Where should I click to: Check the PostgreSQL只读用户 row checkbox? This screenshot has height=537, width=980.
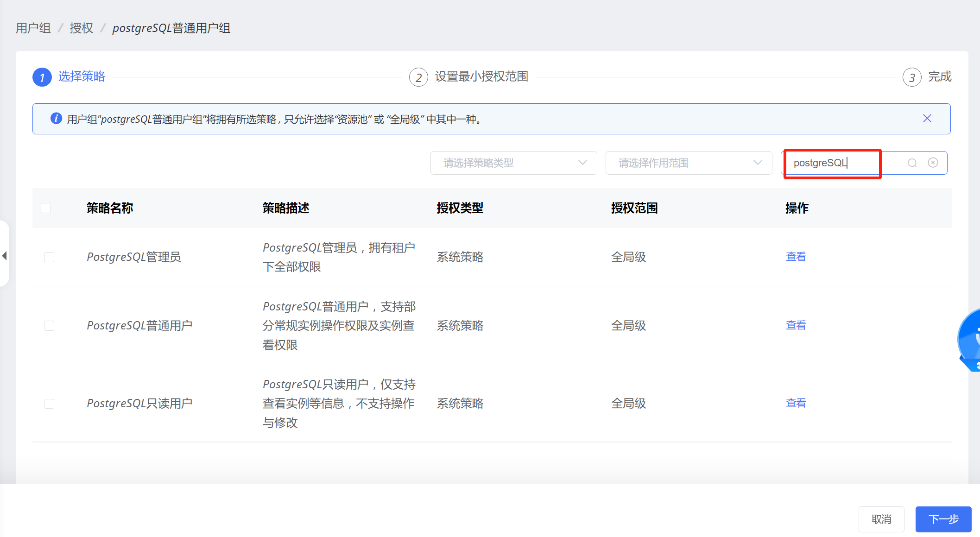coord(49,404)
